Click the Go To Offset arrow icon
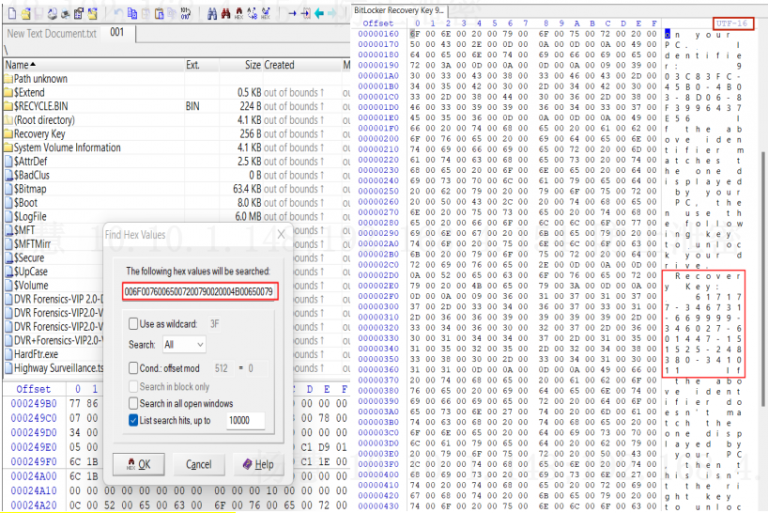The width and height of the screenshot is (768, 513). (293, 13)
